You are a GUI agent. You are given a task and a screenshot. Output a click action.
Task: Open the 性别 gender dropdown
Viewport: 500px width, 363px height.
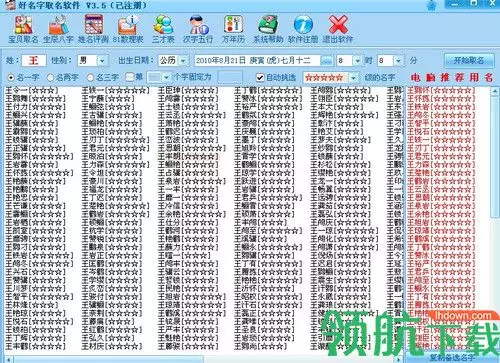pos(102,61)
